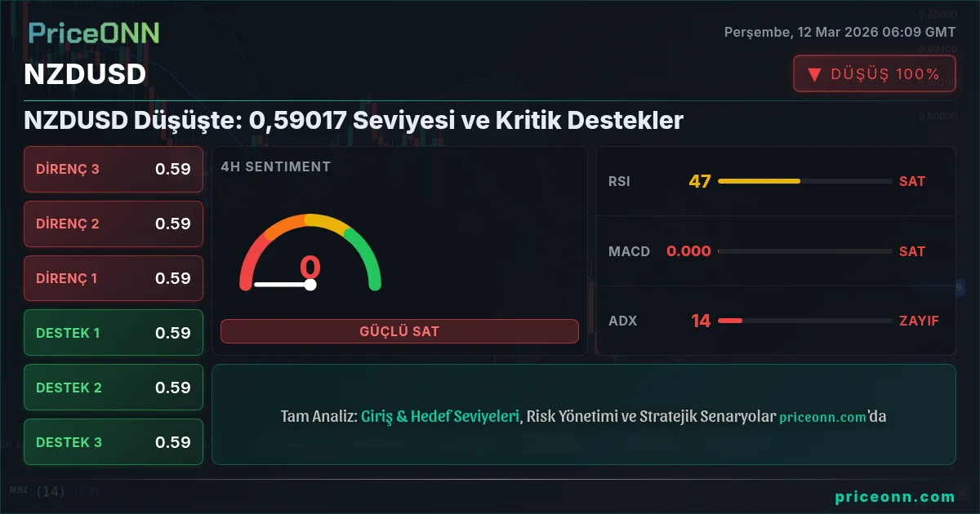This screenshot has height=514, width=980.
Task: Select the DESTEK 3 level box
Action: pos(114,442)
